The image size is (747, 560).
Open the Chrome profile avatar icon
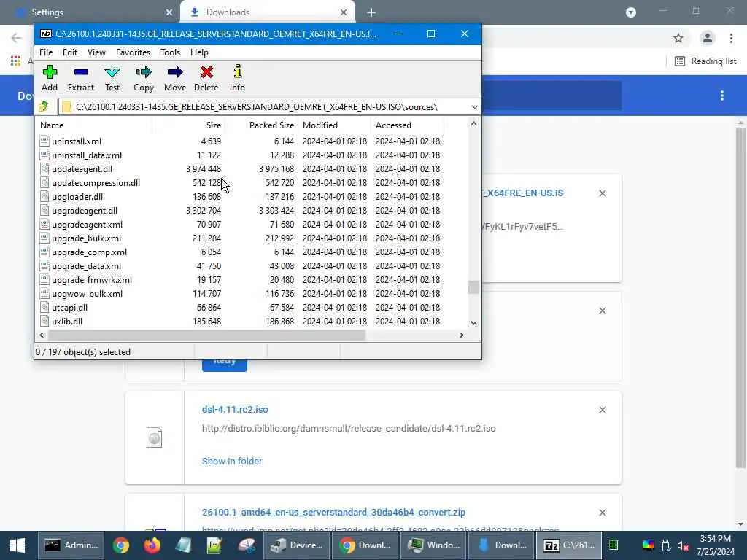click(x=708, y=38)
